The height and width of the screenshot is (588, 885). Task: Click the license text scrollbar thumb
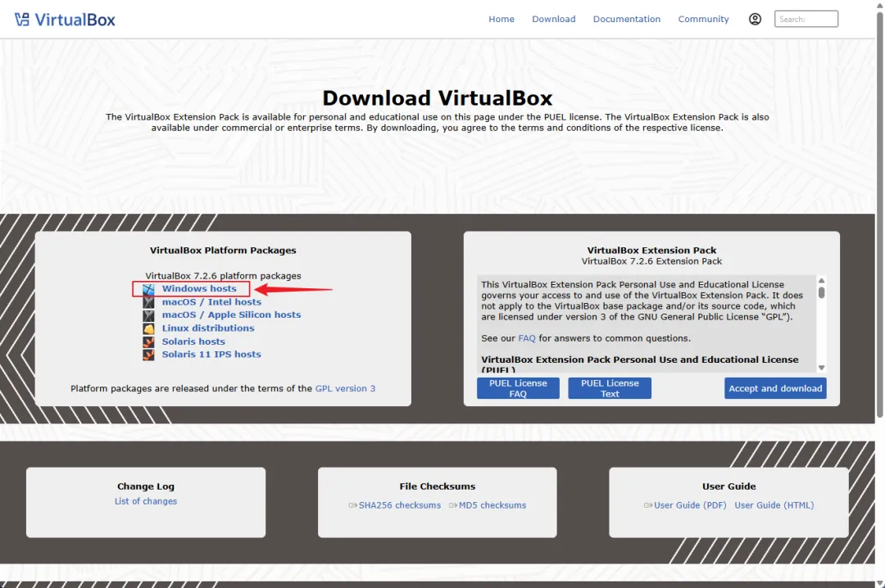822,292
